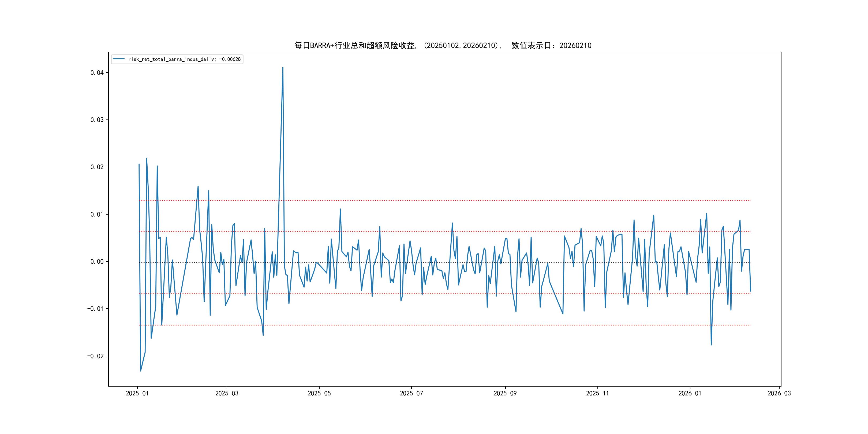Click the 0.03 y-axis tick label

(x=97, y=120)
